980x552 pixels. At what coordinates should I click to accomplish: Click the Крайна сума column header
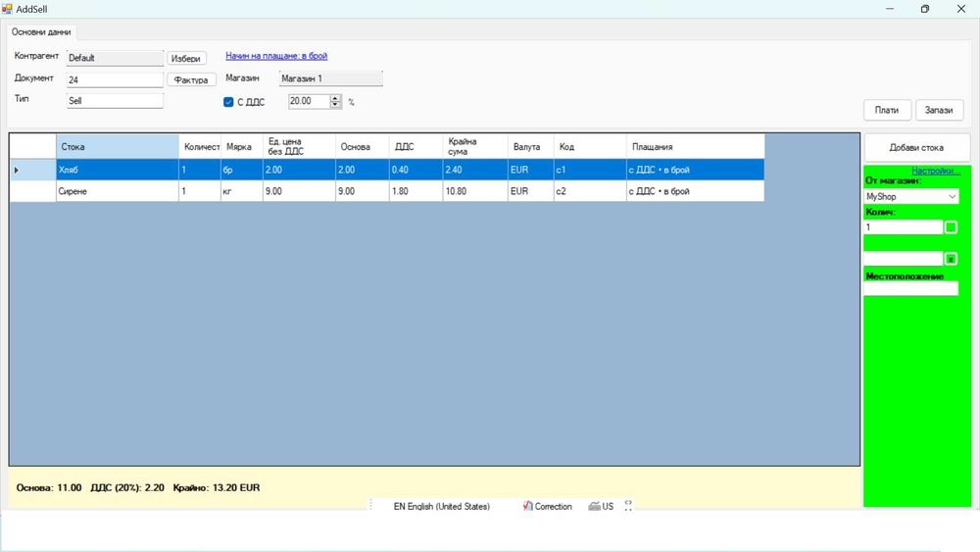tap(475, 146)
